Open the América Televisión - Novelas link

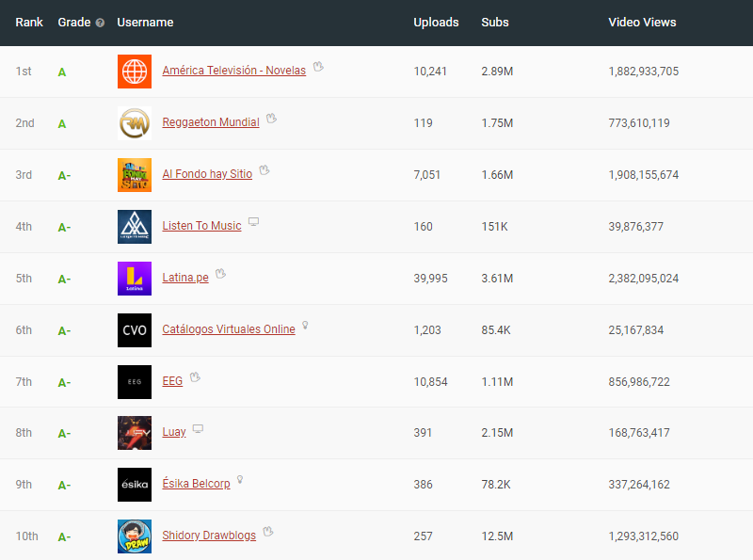pyautogui.click(x=233, y=71)
